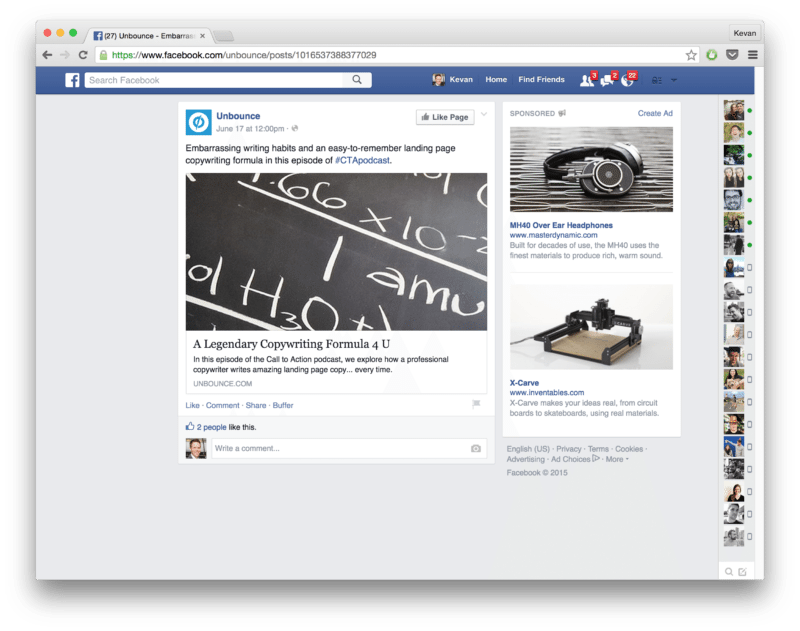
Task: Search chat contacts with the sidebar magnifier
Action: coord(729,572)
